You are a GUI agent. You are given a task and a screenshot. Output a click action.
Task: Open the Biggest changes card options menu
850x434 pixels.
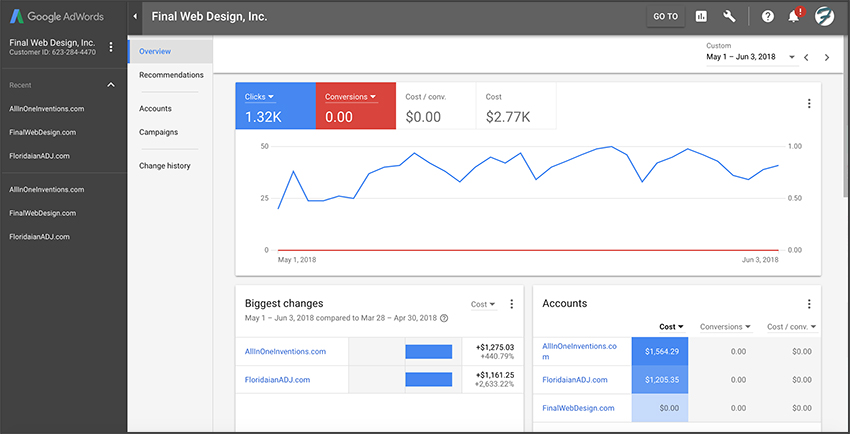point(511,304)
